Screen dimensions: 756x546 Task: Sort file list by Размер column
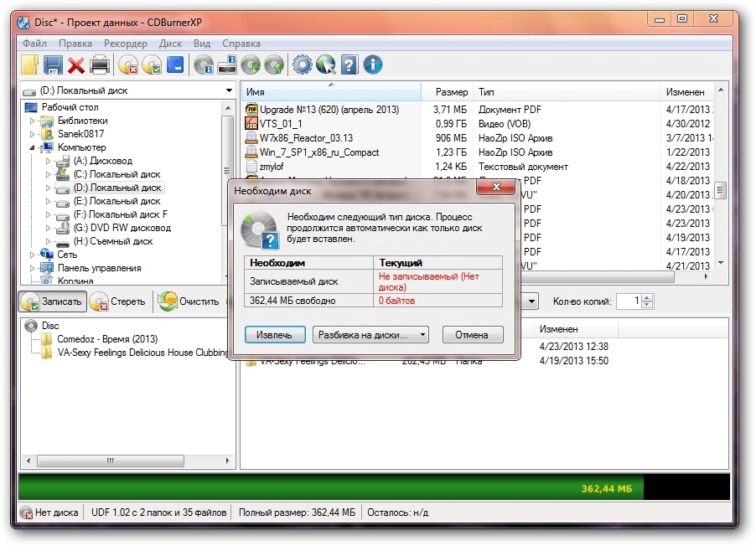pyautogui.click(x=447, y=92)
